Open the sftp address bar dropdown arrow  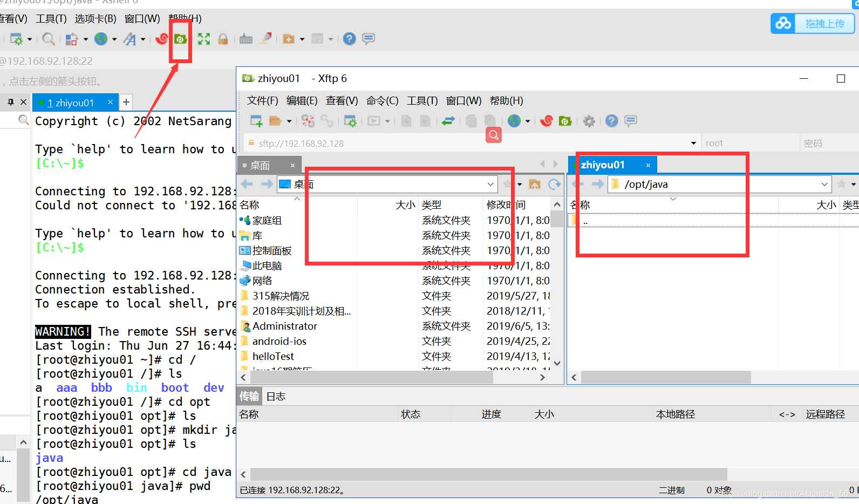click(x=693, y=144)
